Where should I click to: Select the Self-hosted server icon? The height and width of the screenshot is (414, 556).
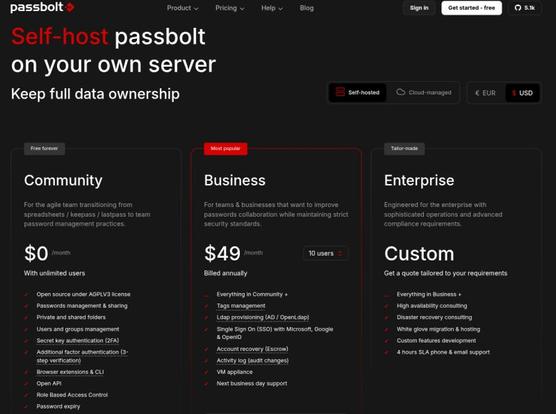[340, 92]
